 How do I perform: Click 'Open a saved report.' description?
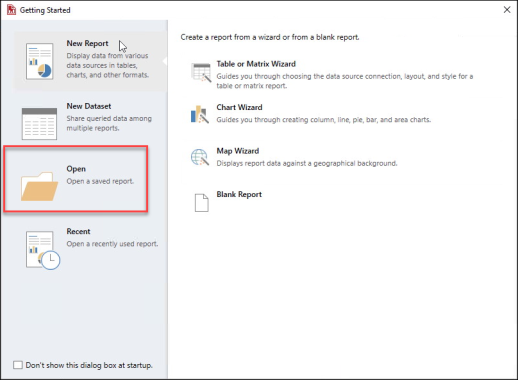click(100, 181)
